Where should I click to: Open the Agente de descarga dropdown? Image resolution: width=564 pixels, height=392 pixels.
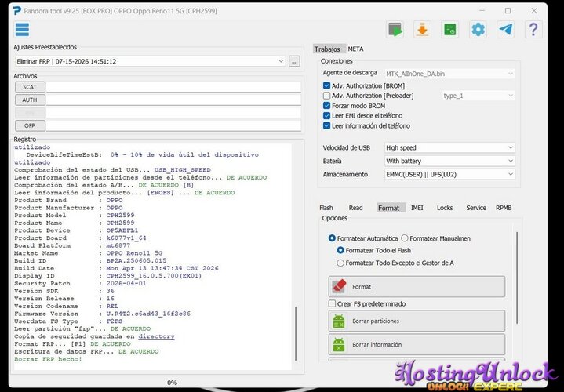(x=449, y=74)
